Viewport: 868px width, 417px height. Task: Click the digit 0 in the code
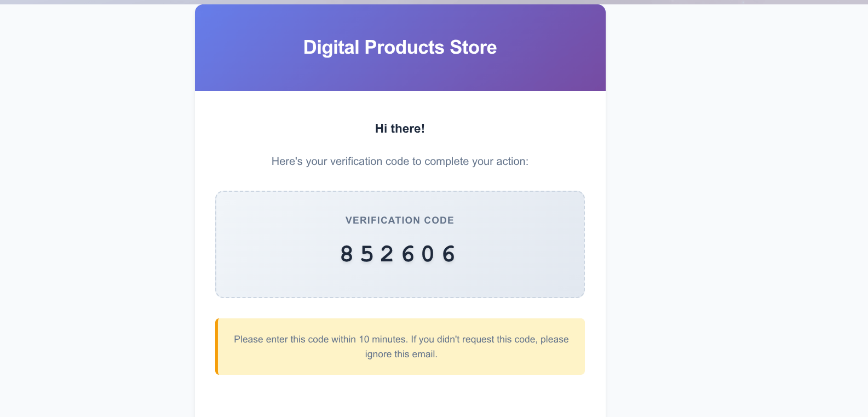[x=428, y=254]
